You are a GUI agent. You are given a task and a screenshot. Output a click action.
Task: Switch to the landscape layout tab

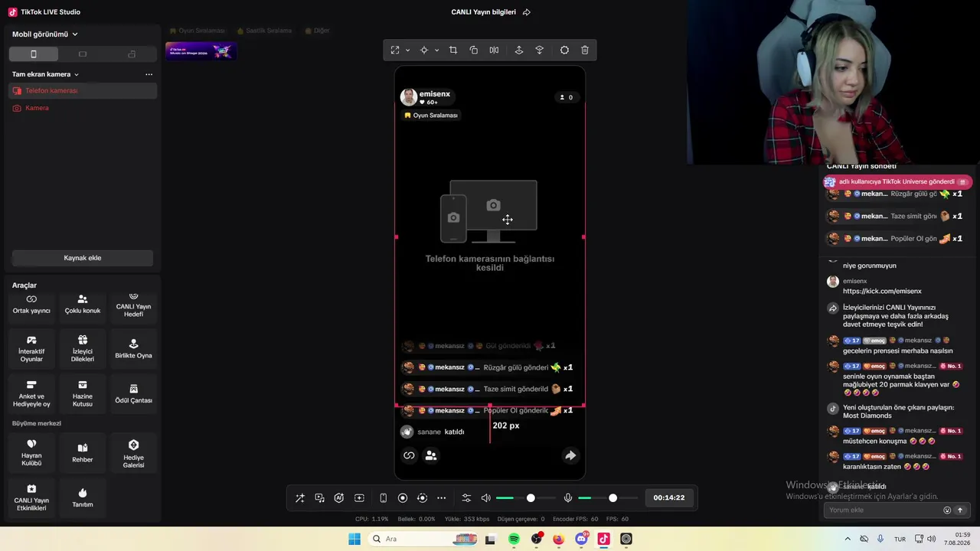[83, 54]
